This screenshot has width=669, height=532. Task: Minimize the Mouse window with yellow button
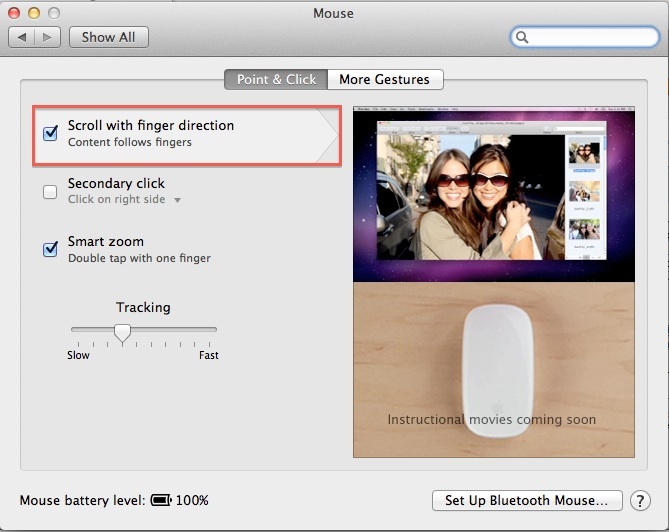(x=34, y=13)
